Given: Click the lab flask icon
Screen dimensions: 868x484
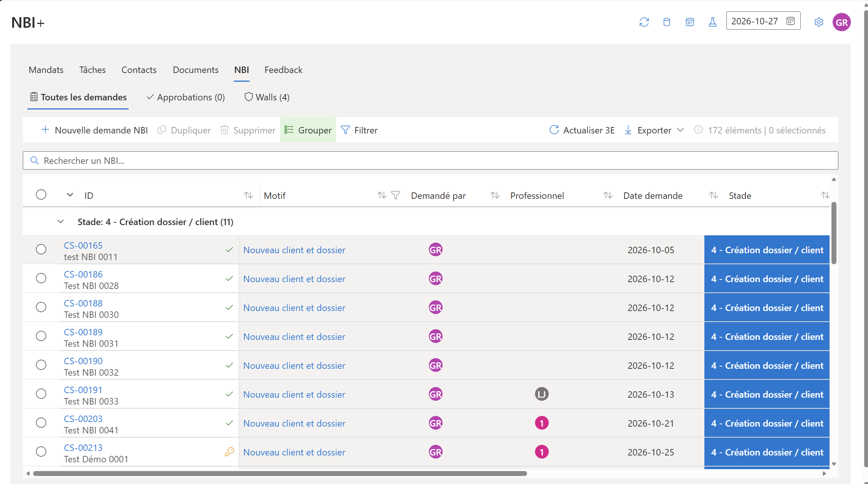Looking at the screenshot, I should click(x=713, y=22).
